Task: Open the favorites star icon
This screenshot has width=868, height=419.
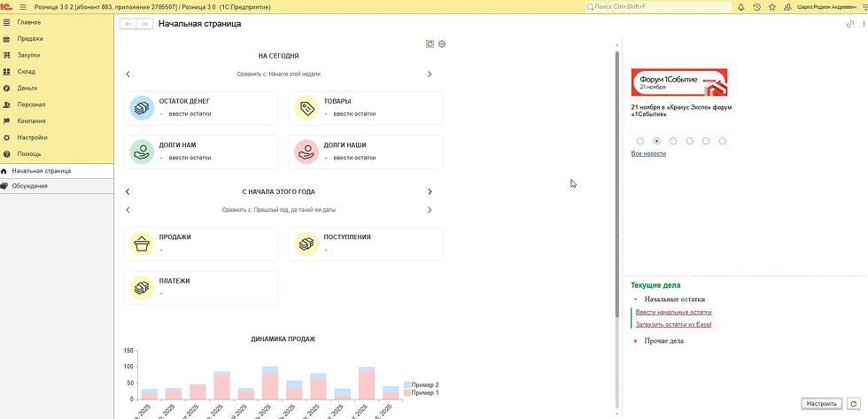Action: (x=772, y=7)
